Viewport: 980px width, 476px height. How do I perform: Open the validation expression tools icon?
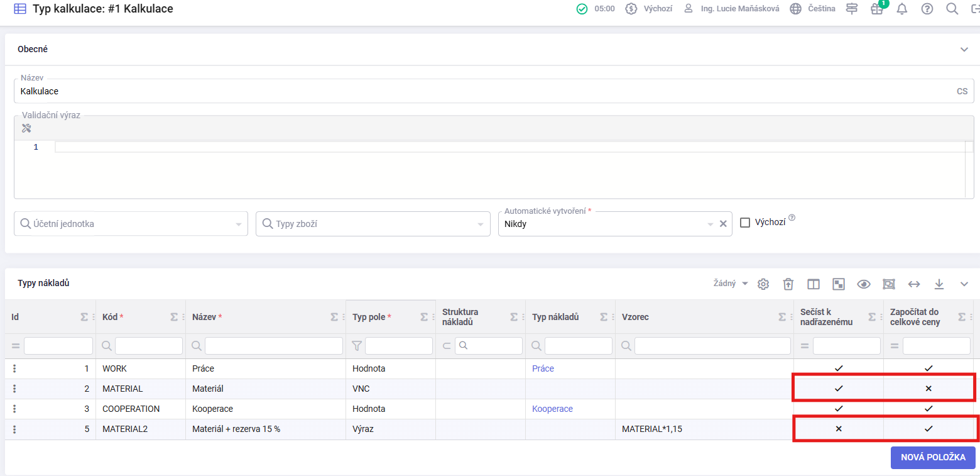coord(26,128)
